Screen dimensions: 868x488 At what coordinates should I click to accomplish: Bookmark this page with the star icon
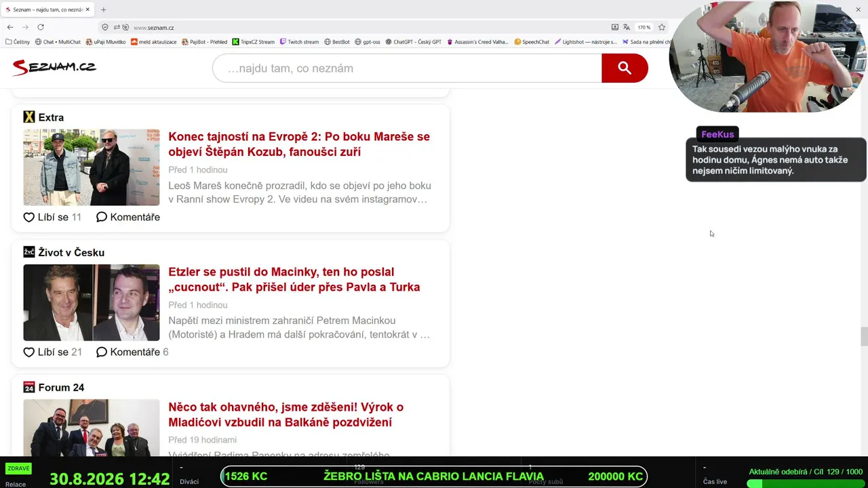662,27
